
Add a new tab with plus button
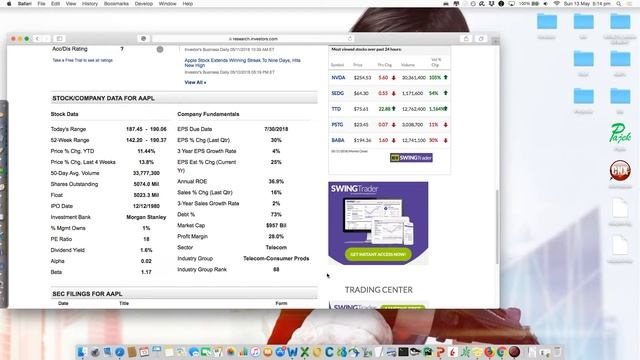(496, 41)
